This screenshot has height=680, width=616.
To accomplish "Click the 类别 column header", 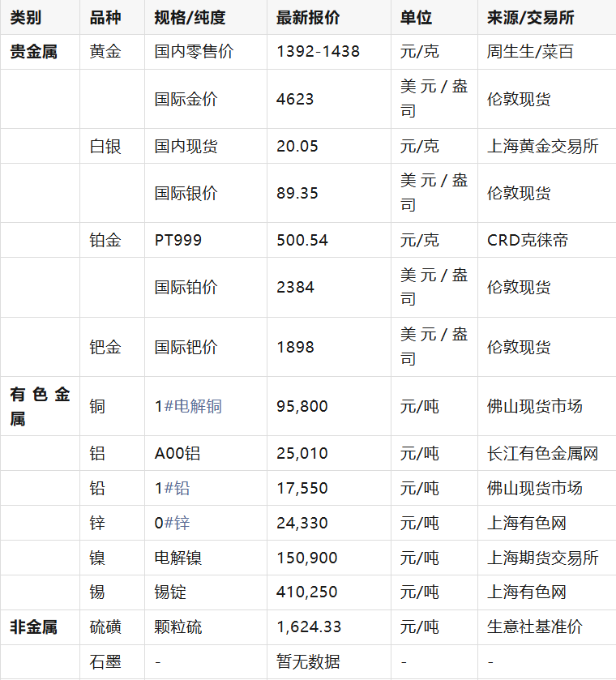I will [25, 18].
